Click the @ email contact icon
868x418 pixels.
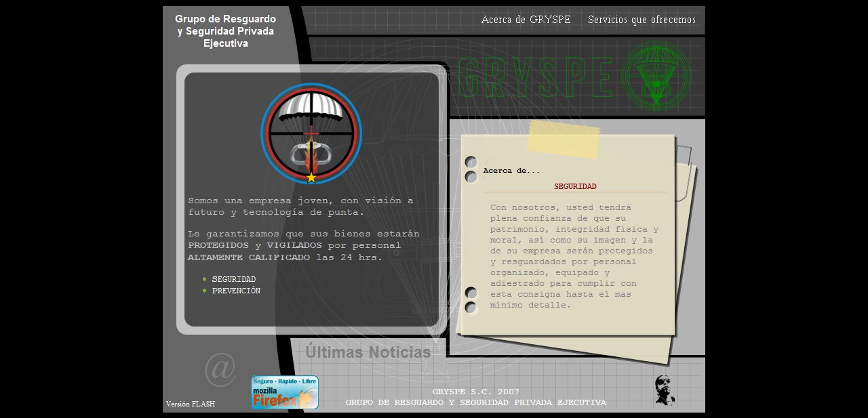[x=220, y=369]
